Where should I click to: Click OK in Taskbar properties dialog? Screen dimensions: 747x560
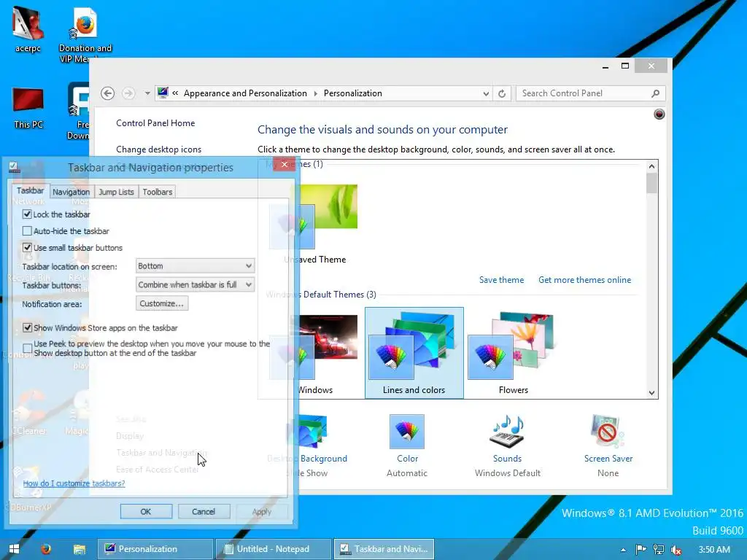click(146, 511)
